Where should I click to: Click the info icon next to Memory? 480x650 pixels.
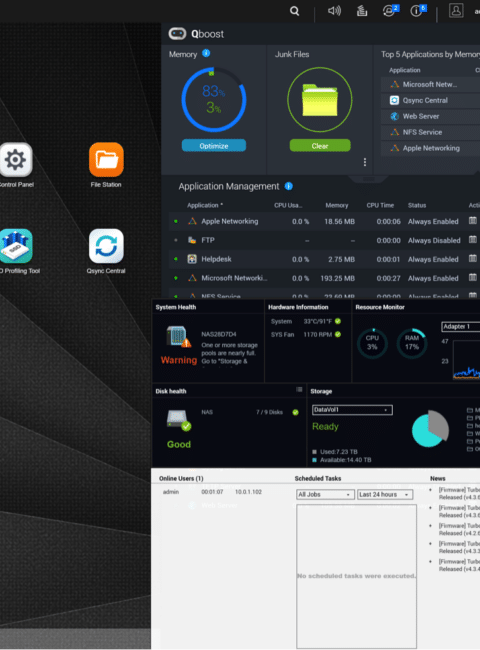tap(206, 53)
